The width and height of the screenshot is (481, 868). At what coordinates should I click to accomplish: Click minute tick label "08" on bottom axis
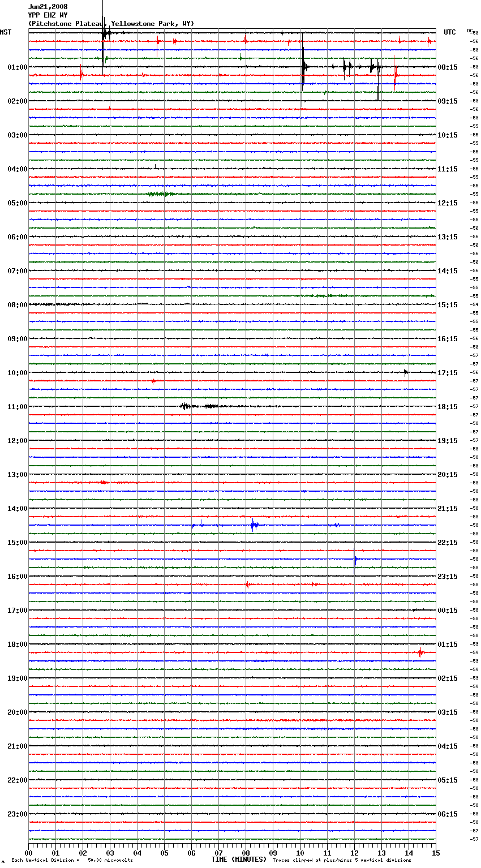[246, 853]
